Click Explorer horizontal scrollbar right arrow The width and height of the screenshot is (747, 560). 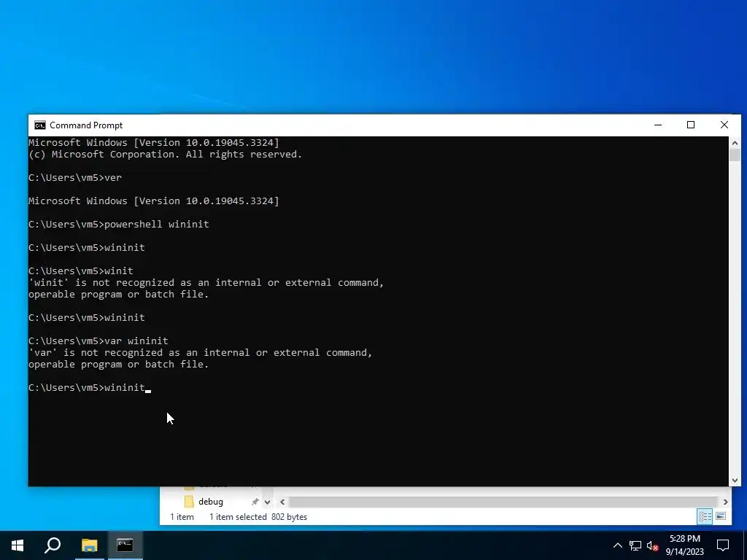point(725,502)
